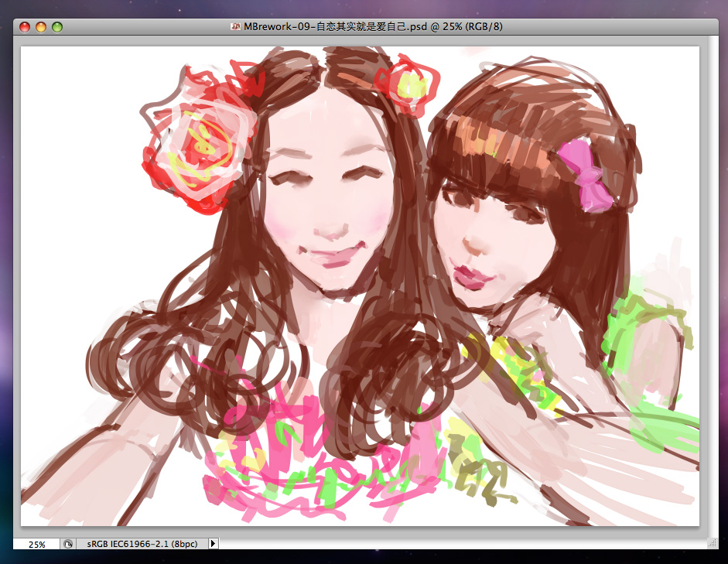Click the window resize grip corner
Image resolution: width=728 pixels, height=564 pixels.
[713, 543]
